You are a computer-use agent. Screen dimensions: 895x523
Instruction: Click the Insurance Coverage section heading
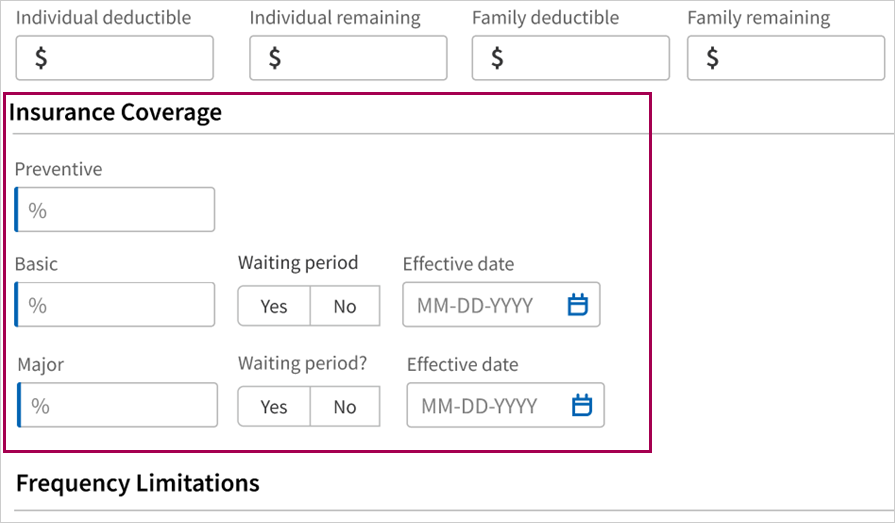115,112
